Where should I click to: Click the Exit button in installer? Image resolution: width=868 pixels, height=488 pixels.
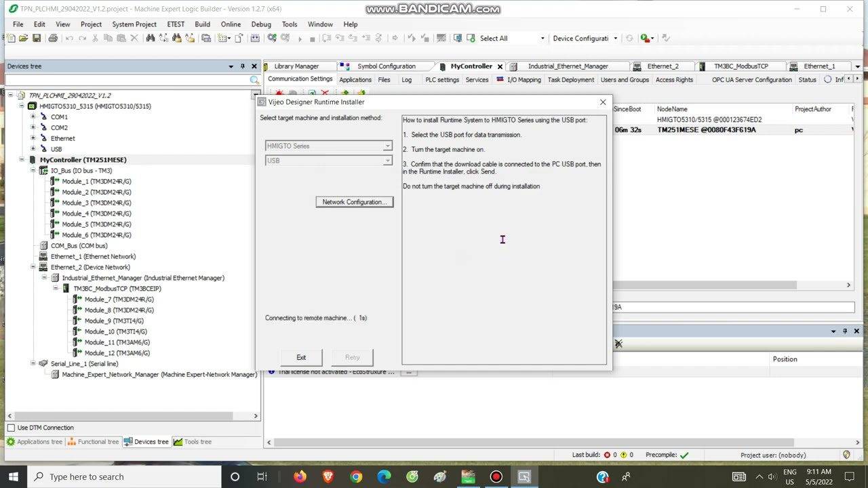[301, 358]
